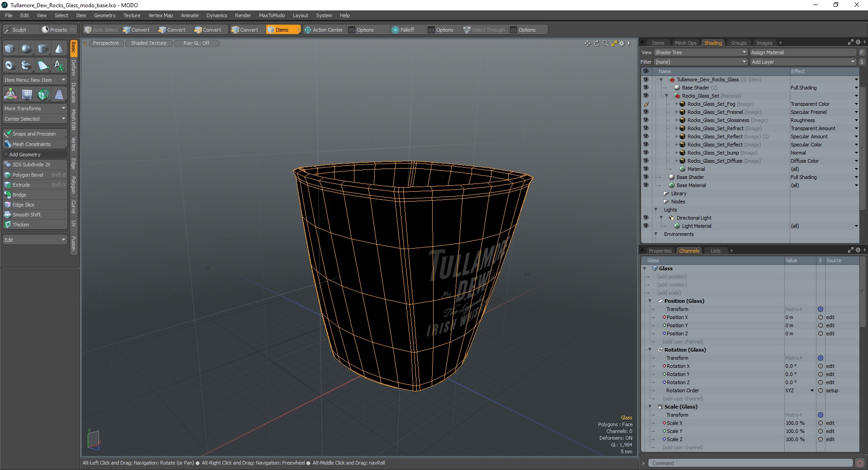Toggle visibility of Rocks_Glass_Set_Glossiness layer
The height and width of the screenshot is (470, 868).
pos(646,120)
